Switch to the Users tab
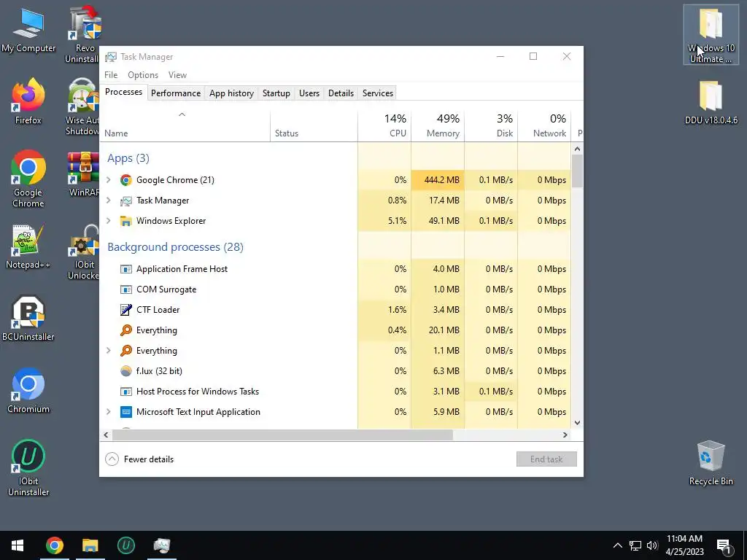Viewport: 747px width, 560px height. point(309,93)
